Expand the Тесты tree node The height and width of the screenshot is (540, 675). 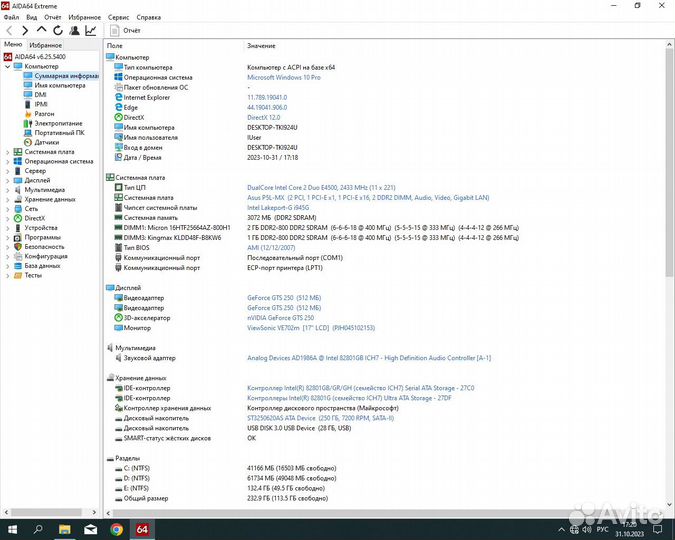pos(7,276)
